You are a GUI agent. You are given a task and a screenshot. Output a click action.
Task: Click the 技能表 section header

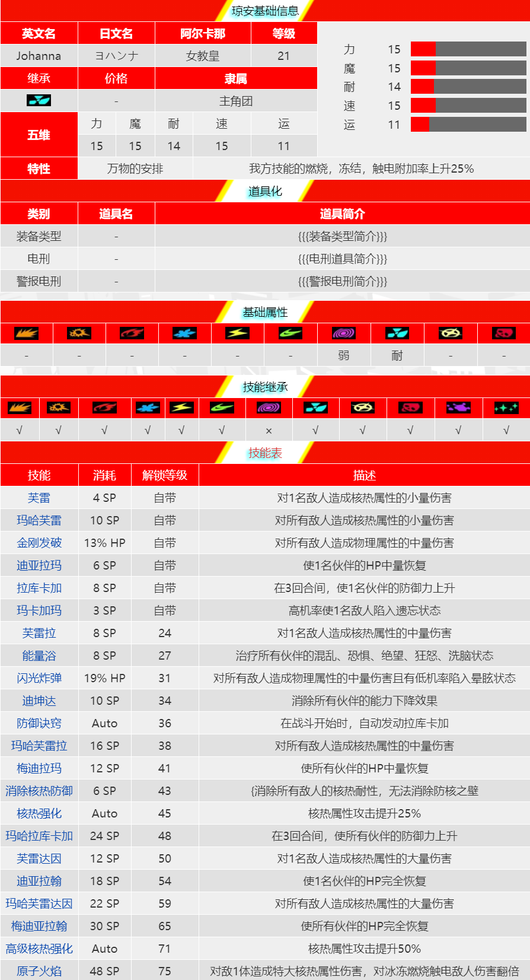(x=265, y=453)
